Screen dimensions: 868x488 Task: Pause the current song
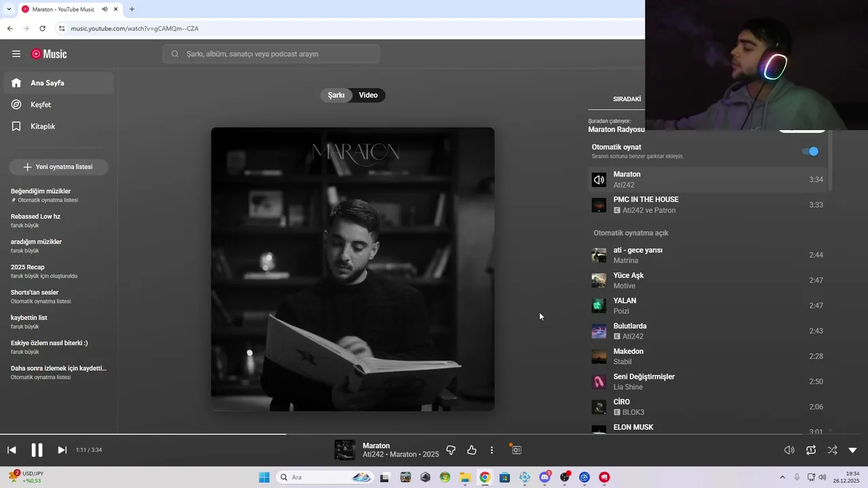pos(37,450)
